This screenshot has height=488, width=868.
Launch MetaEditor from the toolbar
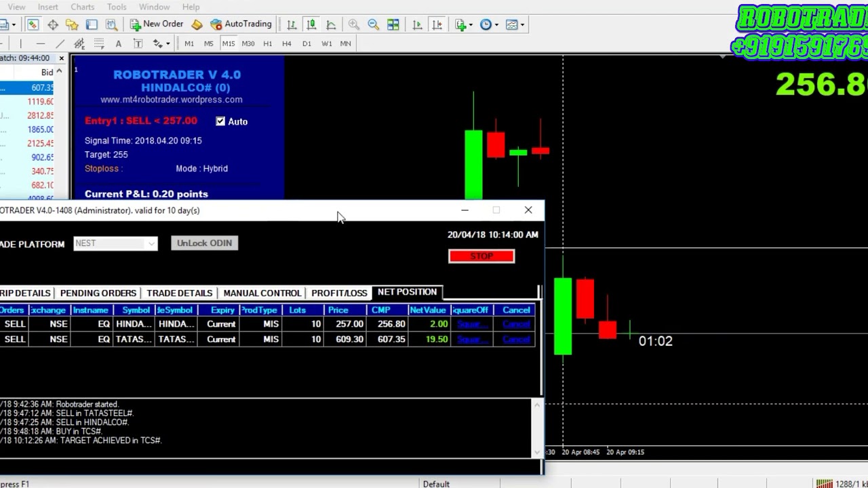tap(197, 24)
